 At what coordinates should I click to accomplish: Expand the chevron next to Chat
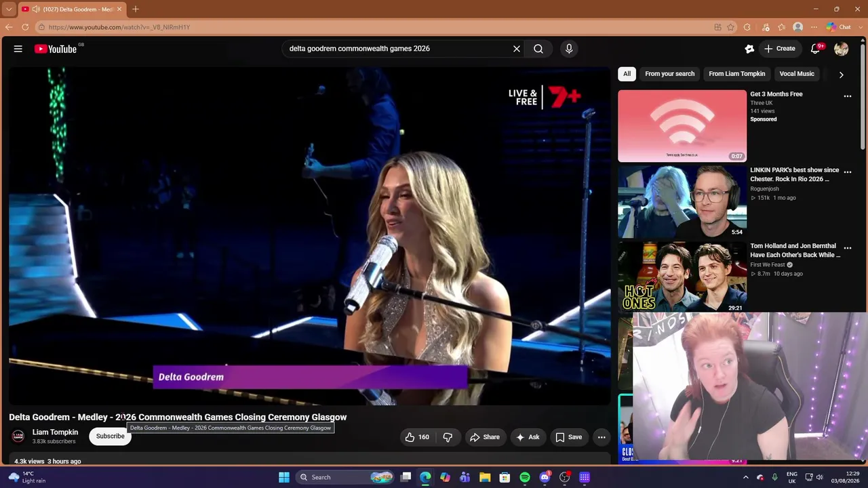tap(860, 27)
